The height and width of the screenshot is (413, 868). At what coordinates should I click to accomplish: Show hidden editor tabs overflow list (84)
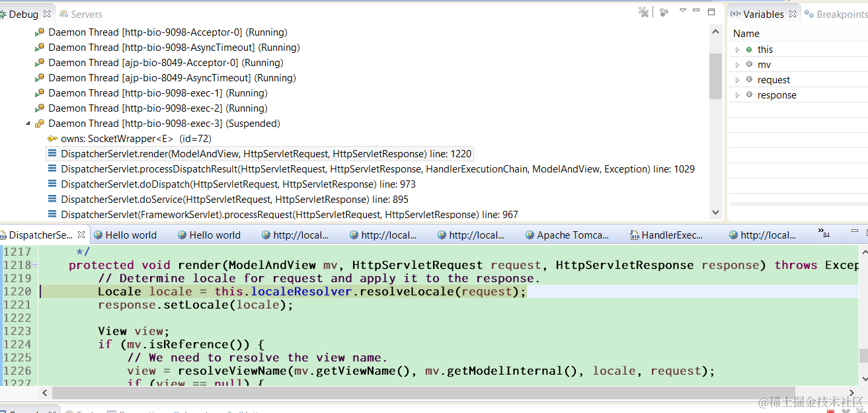point(824,233)
